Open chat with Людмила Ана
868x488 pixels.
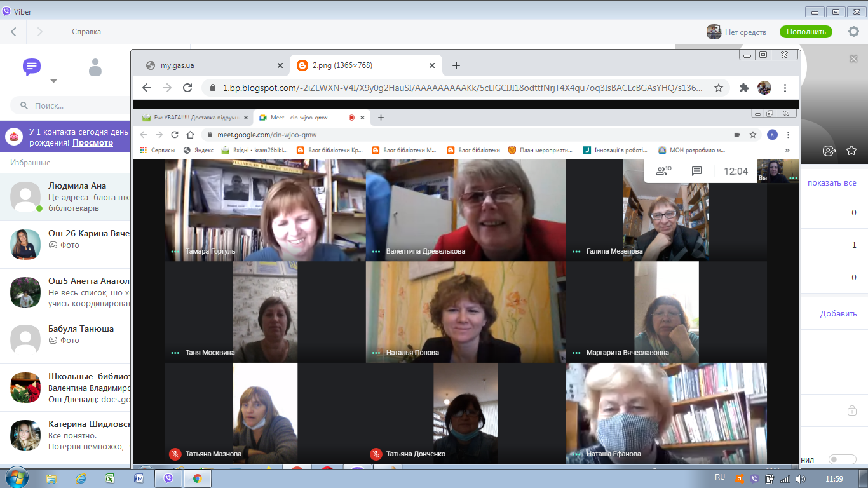coord(65,197)
